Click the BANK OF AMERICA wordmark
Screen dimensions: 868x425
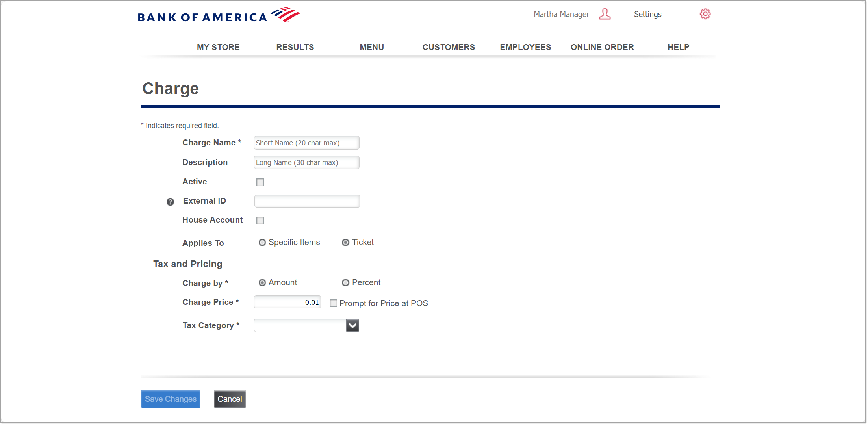[x=202, y=17]
